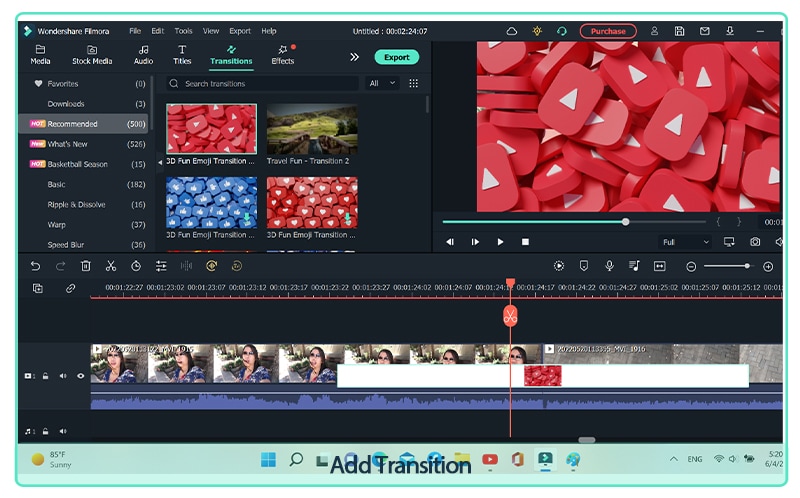
Task: Click the Redo icon
Action: (60, 266)
